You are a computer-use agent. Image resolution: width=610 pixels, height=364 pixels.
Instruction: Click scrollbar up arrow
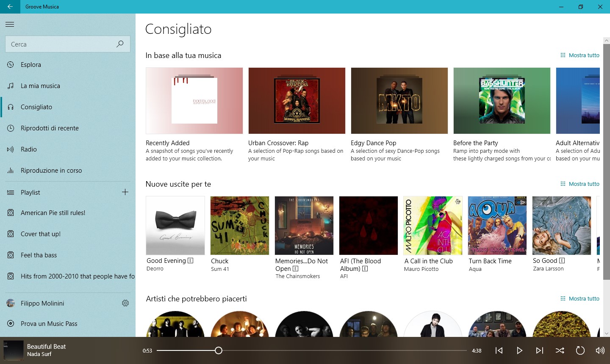point(607,41)
